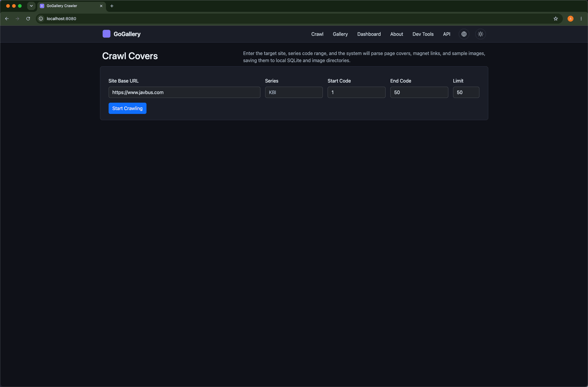Go back with browser back arrow
Image resolution: width=588 pixels, height=387 pixels.
point(7,19)
